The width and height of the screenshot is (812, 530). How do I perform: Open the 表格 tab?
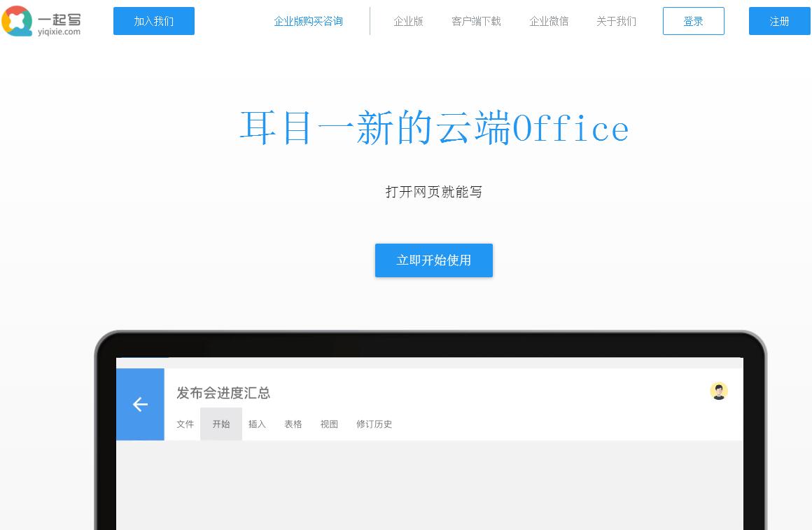click(x=293, y=424)
